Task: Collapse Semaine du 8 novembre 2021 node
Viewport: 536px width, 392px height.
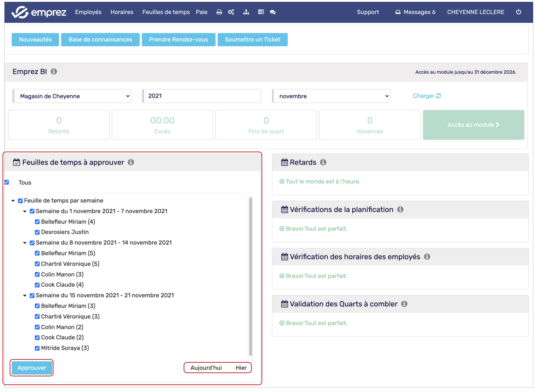Action: pyautogui.click(x=25, y=243)
